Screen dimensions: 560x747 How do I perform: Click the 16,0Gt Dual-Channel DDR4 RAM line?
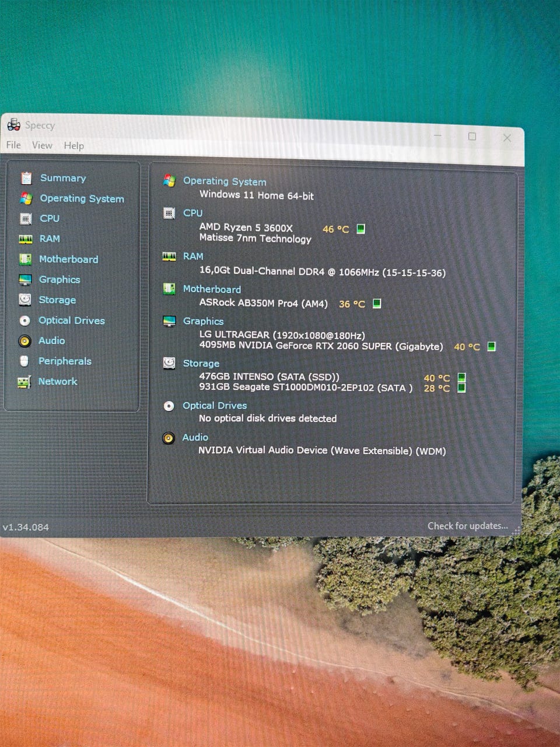click(x=323, y=272)
